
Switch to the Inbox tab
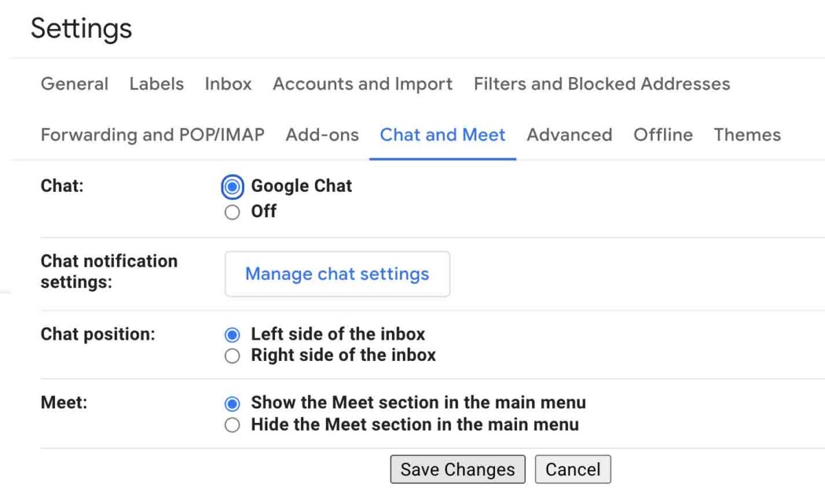pos(228,84)
